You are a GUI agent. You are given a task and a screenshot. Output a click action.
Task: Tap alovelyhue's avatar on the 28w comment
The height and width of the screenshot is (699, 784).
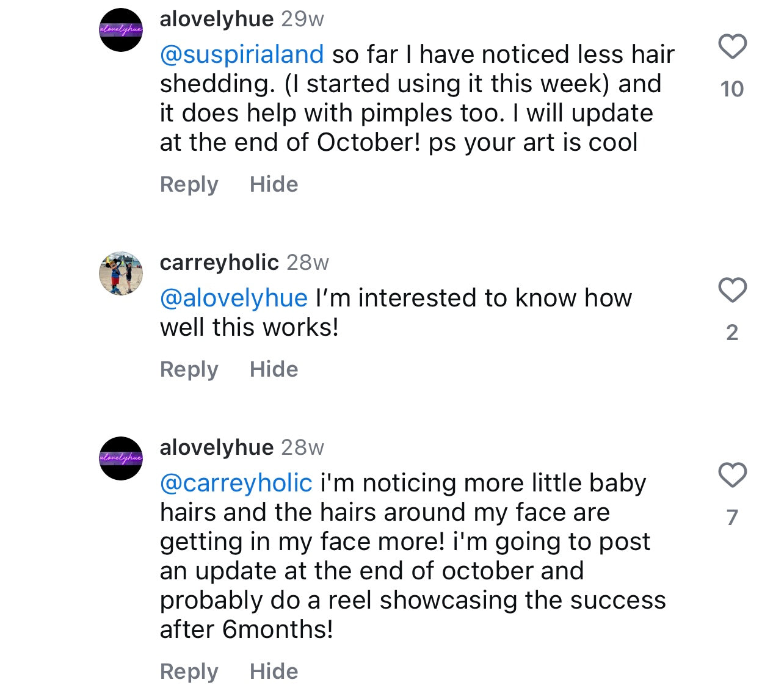121,458
